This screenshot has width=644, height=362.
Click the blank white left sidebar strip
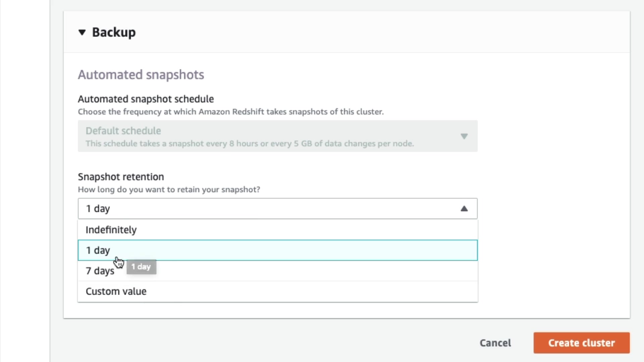click(25, 181)
